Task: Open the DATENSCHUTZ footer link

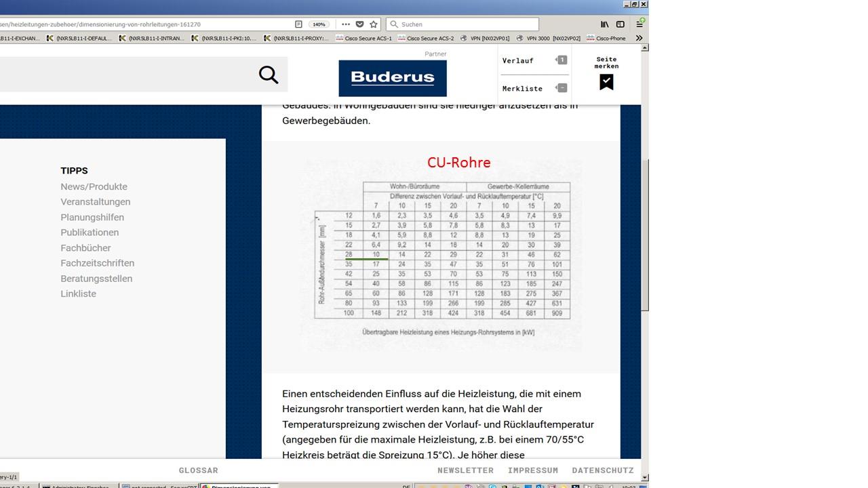Action: 603,470
